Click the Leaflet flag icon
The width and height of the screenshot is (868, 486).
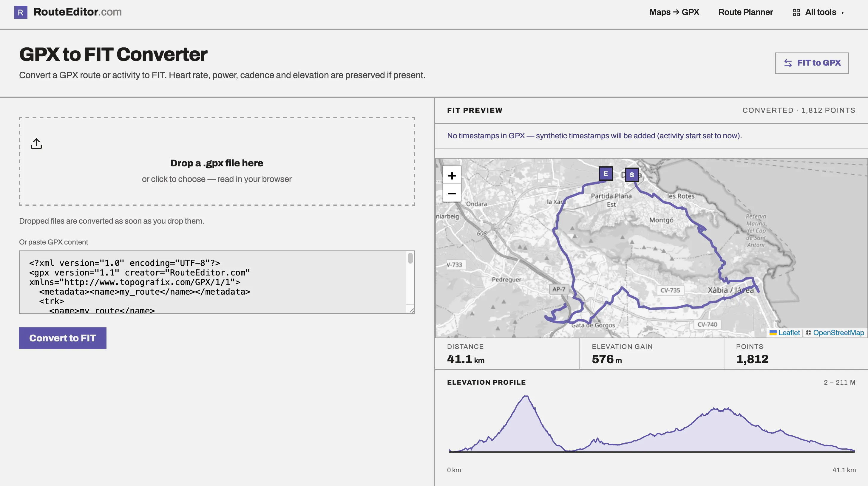pos(773,333)
